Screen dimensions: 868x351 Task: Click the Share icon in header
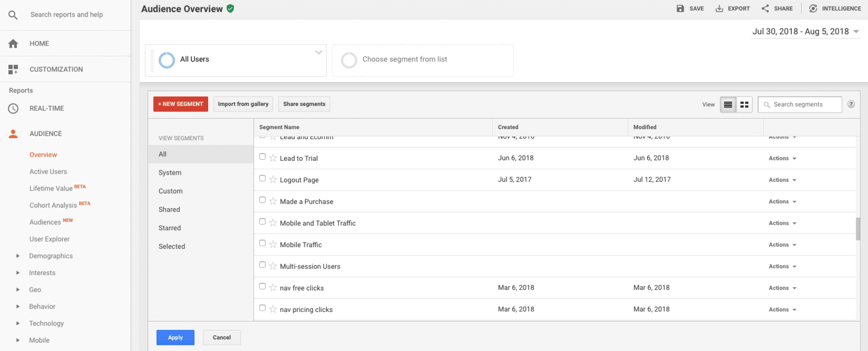tap(765, 8)
